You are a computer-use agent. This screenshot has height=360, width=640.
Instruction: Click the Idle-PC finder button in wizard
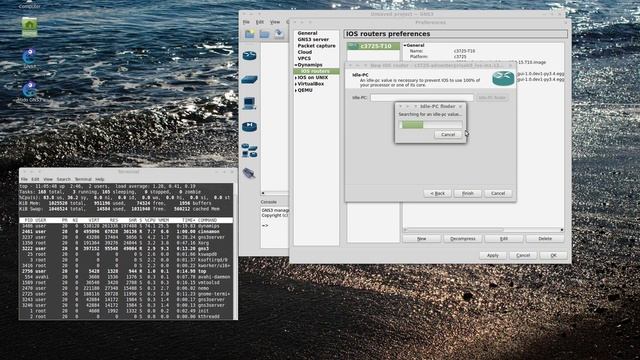pyautogui.click(x=492, y=98)
